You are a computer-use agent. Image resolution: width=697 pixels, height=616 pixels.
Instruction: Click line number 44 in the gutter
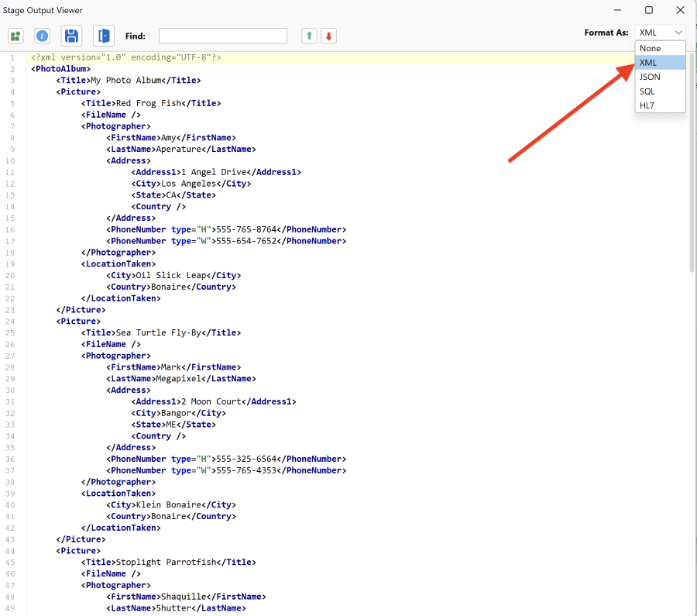(10, 551)
